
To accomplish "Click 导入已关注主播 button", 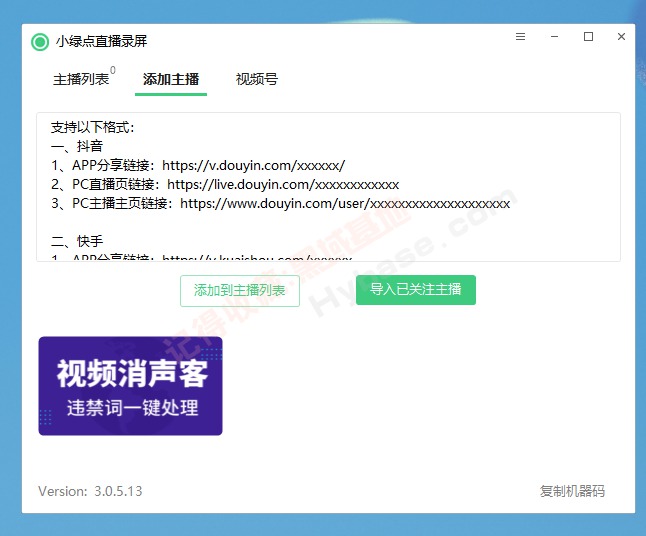I will [416, 290].
